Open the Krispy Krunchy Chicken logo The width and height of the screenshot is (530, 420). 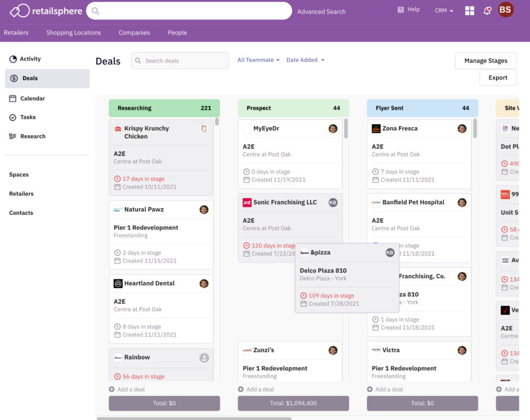pyautogui.click(x=118, y=128)
